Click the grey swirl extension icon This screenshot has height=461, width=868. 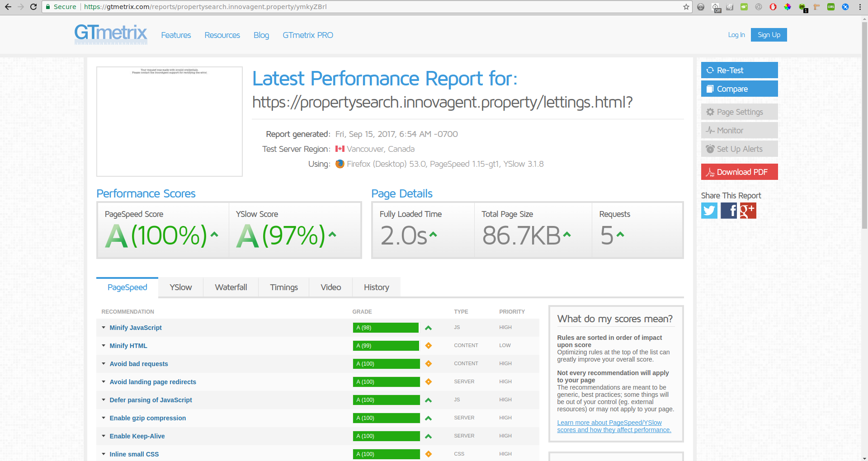(759, 7)
